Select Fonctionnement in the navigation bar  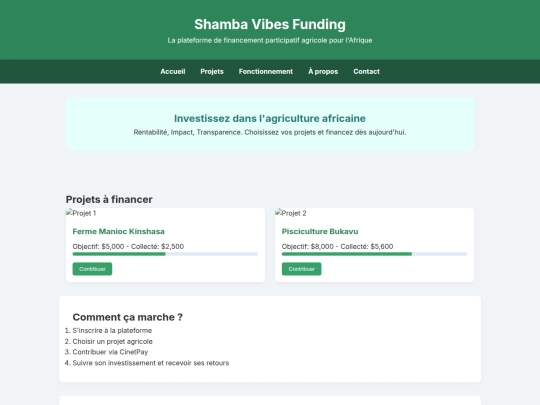(266, 72)
